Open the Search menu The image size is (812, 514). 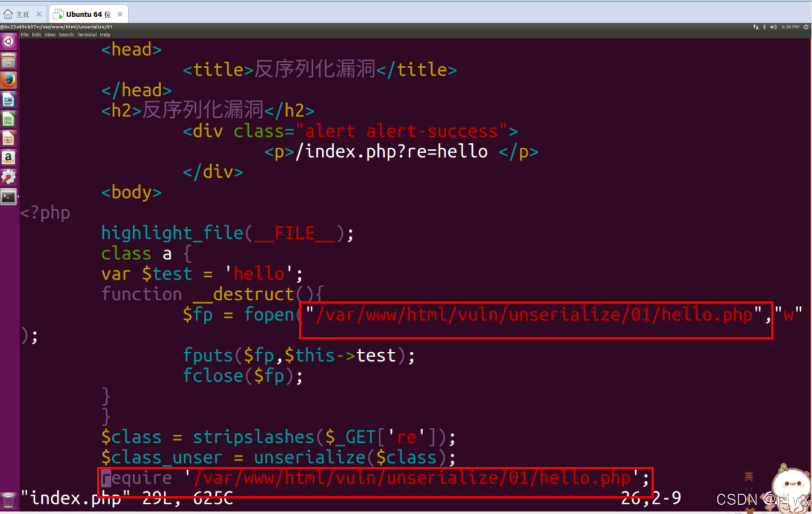click(x=65, y=34)
